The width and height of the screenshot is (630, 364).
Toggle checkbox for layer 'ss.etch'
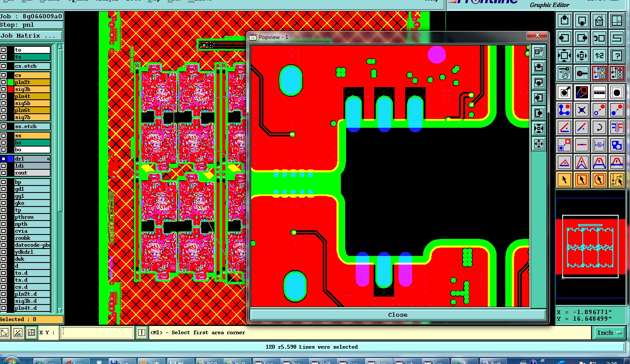pyautogui.click(x=3, y=126)
